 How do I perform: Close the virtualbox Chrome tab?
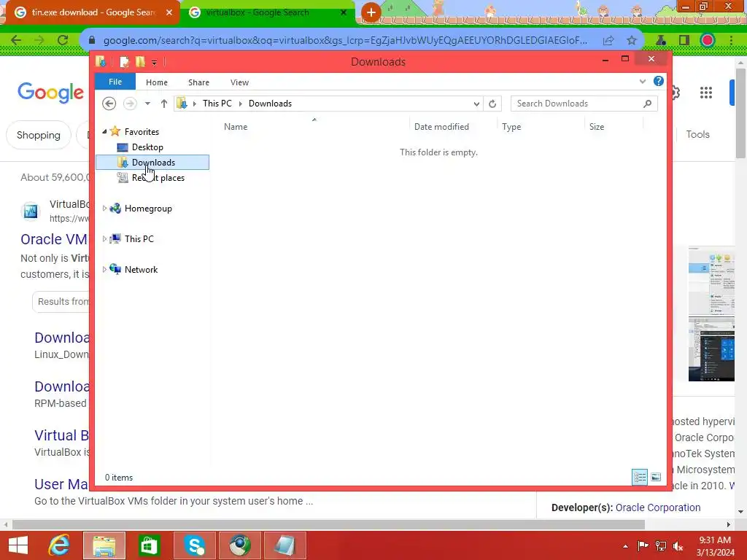coord(344,12)
